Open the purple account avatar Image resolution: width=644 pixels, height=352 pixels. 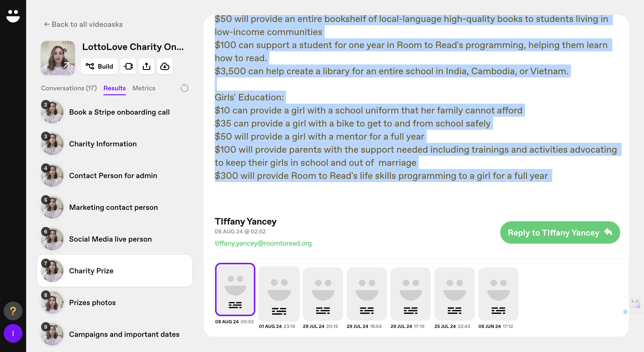(x=13, y=333)
